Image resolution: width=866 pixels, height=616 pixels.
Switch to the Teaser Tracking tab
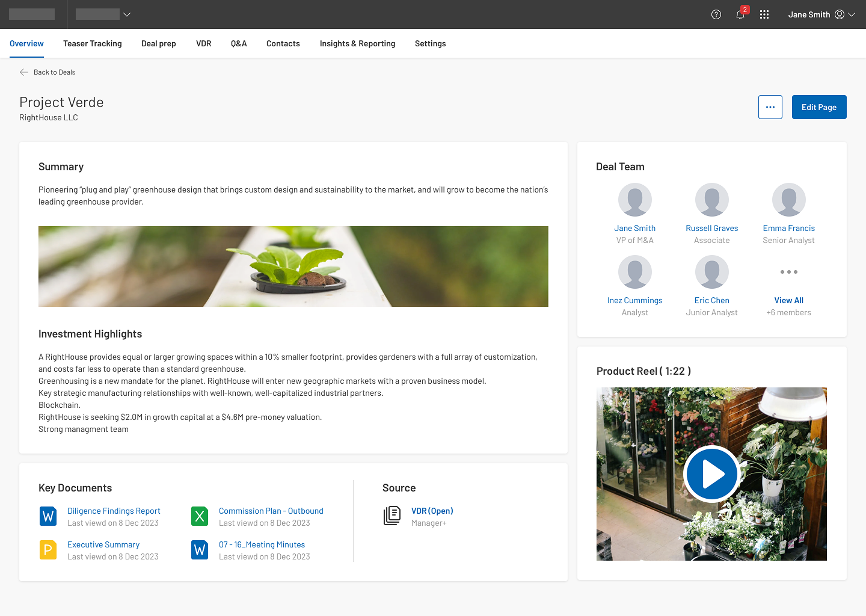[93, 43]
